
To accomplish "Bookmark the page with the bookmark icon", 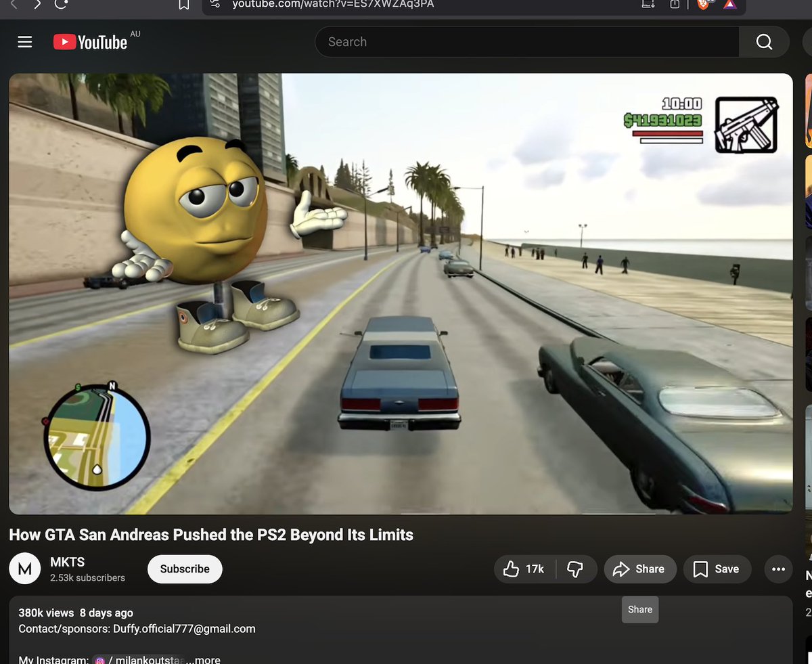I will coord(183,5).
